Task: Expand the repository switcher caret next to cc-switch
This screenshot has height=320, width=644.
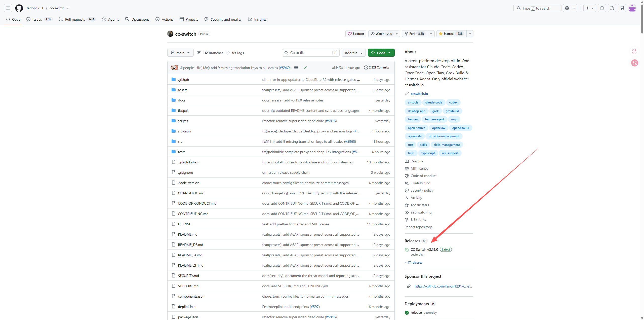Action: point(68,8)
